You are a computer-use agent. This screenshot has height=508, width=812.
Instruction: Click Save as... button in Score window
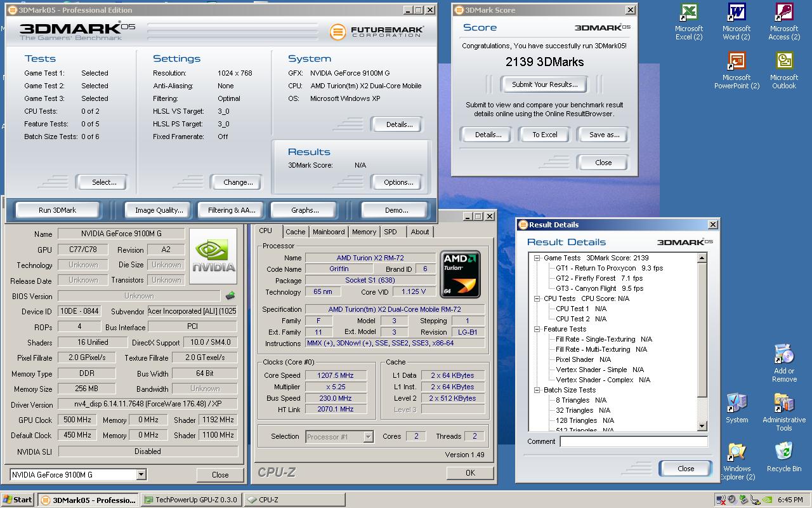click(x=604, y=135)
